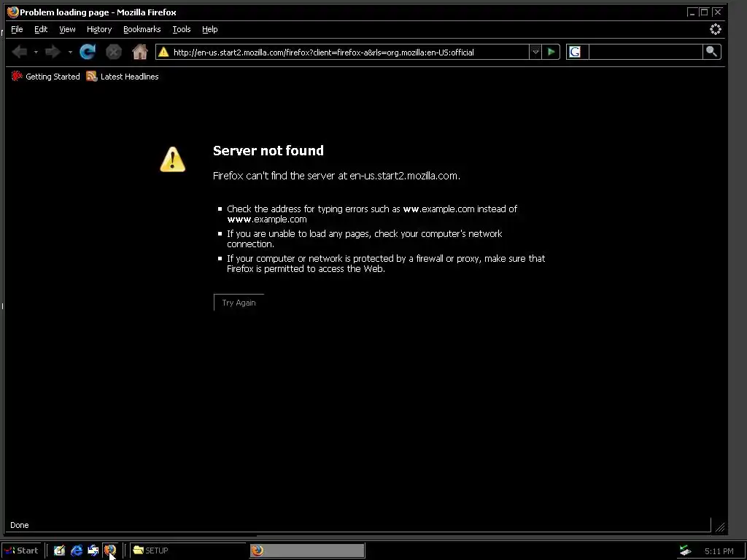
Task: Select the Firefox taskbar button
Action: tap(307, 551)
